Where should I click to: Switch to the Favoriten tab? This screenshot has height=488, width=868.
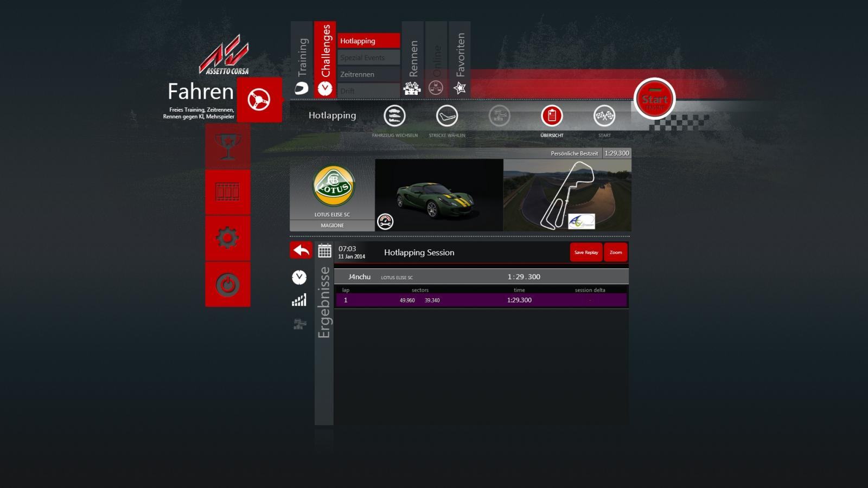click(x=459, y=60)
